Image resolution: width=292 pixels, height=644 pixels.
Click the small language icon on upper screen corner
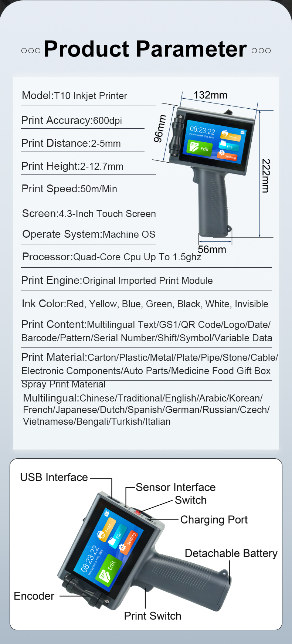pyautogui.click(x=242, y=132)
